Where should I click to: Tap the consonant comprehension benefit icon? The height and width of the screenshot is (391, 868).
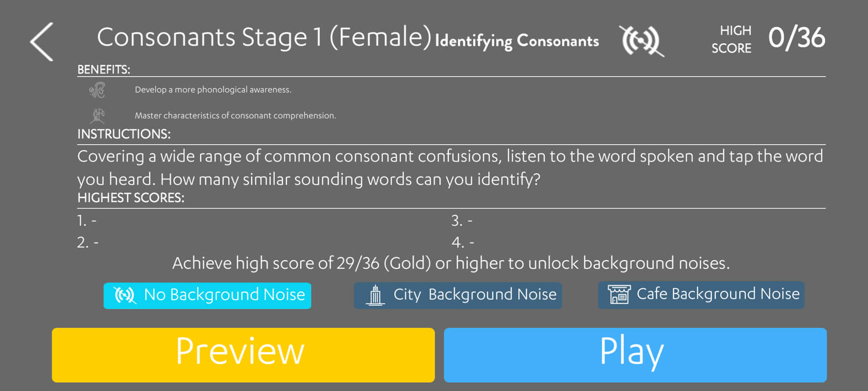click(x=98, y=116)
